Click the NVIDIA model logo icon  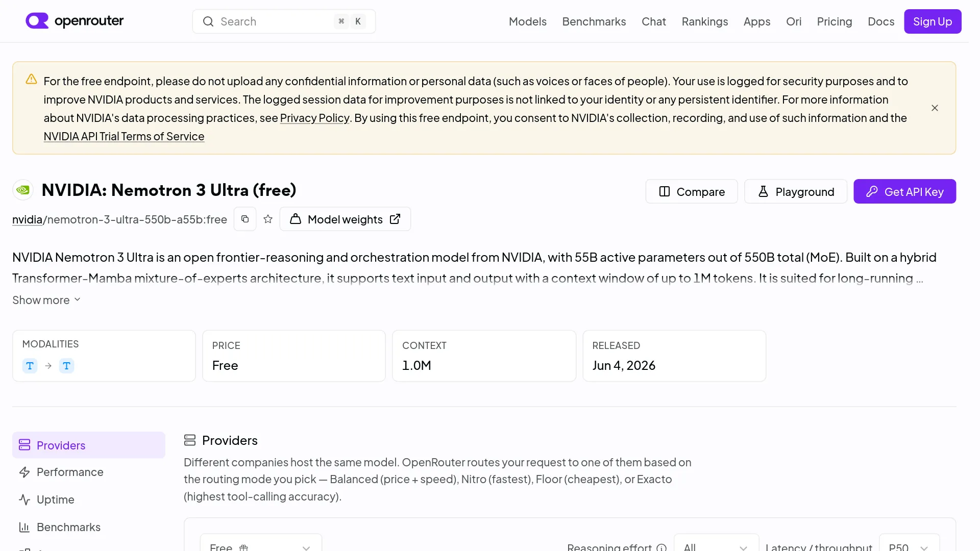23,190
